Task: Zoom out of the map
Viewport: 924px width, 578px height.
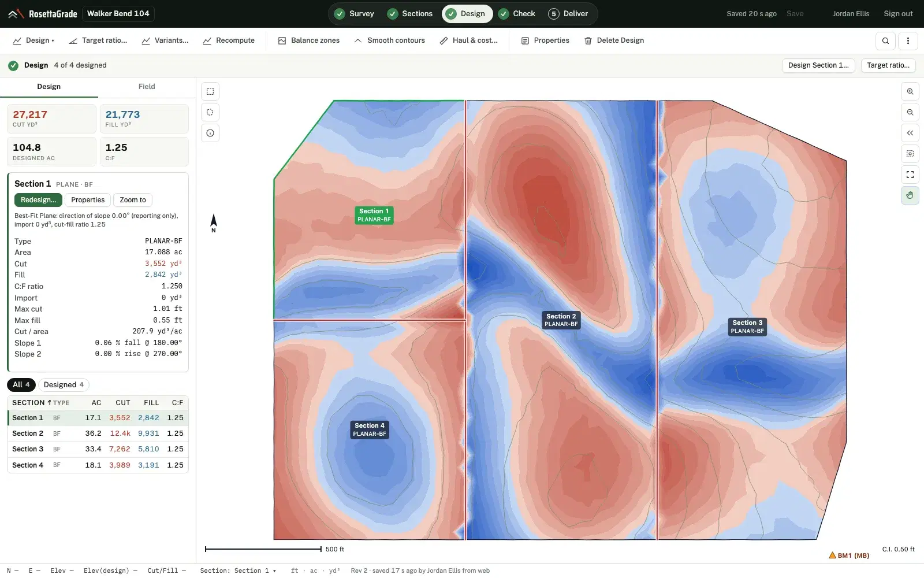Action: coord(910,112)
